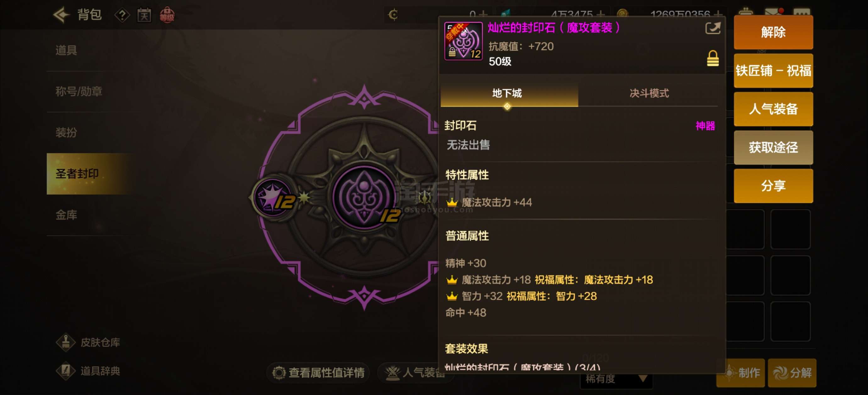868x395 pixels.
Task: Open the question mark help icon
Action: [122, 15]
